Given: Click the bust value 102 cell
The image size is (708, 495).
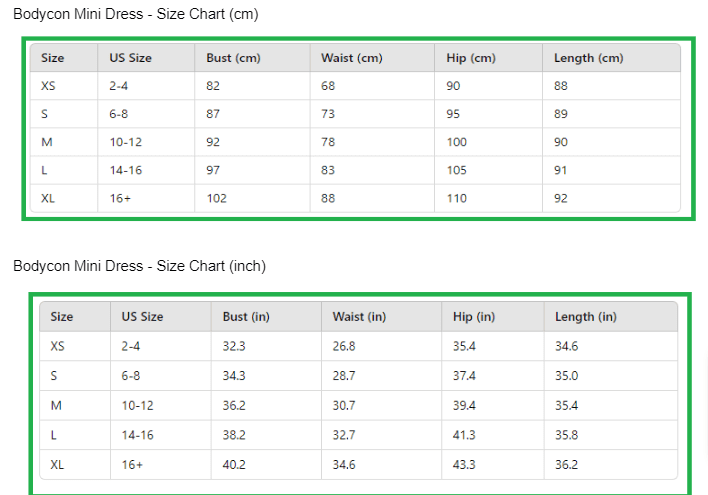Looking at the screenshot, I should point(217,198).
